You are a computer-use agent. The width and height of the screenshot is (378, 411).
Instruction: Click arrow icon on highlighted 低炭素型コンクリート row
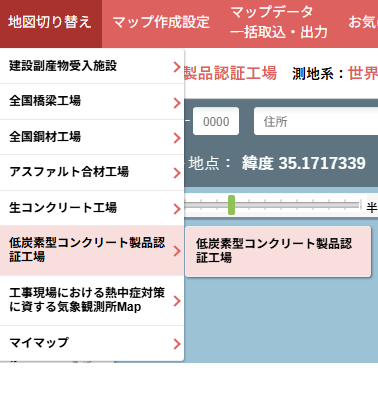click(x=177, y=251)
